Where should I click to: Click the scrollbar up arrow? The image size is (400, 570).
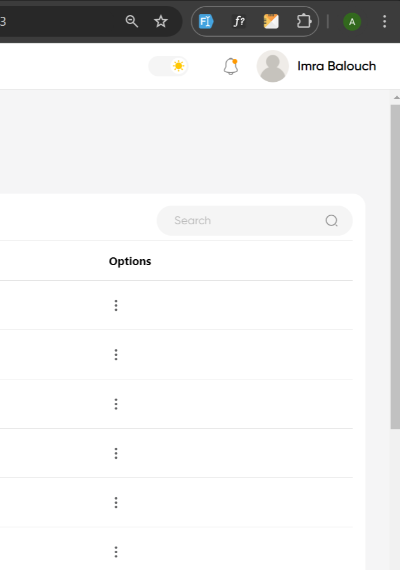(x=396, y=97)
